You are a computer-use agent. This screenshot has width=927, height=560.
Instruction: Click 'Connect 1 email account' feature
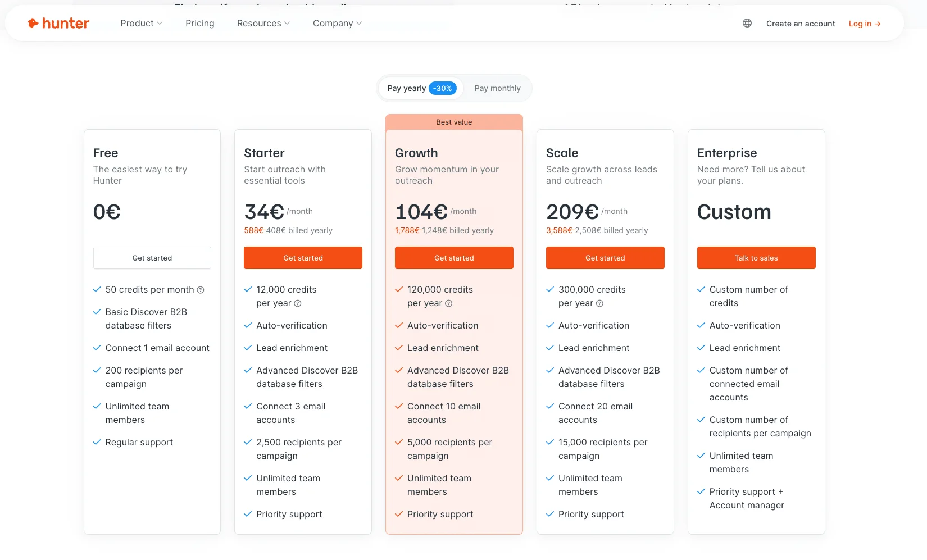pyautogui.click(x=157, y=348)
